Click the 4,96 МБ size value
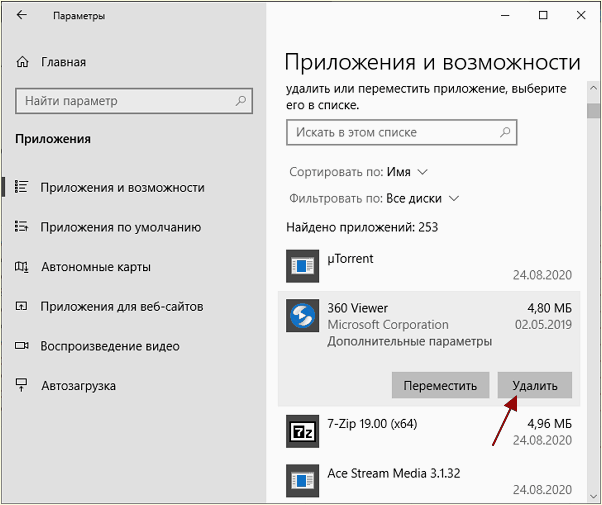Viewport: 602px width, 505px height. (x=549, y=424)
